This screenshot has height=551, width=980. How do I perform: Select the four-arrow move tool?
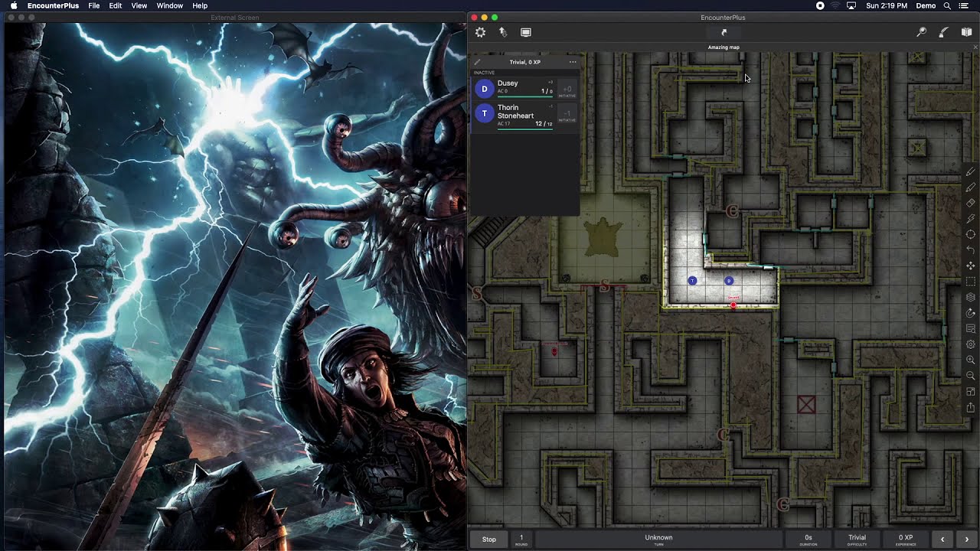tap(971, 266)
